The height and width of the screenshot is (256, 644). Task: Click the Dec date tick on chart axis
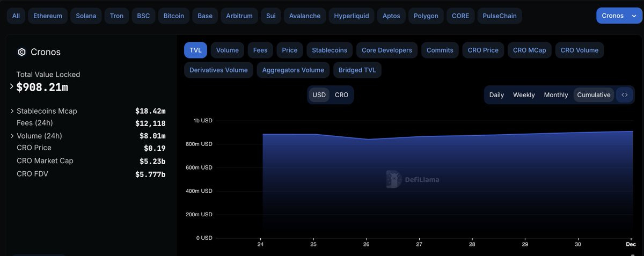tap(631, 244)
